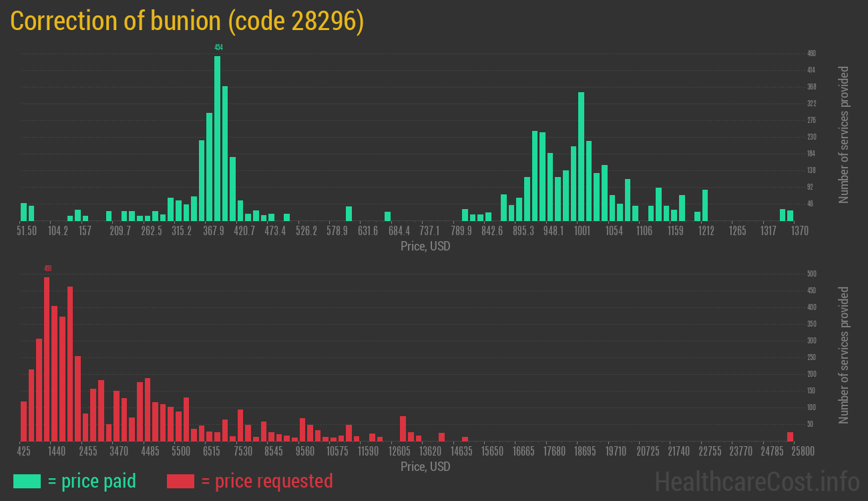This screenshot has width=868, height=501.
Task: Click the green price paid legend swatch
Action: (27, 481)
